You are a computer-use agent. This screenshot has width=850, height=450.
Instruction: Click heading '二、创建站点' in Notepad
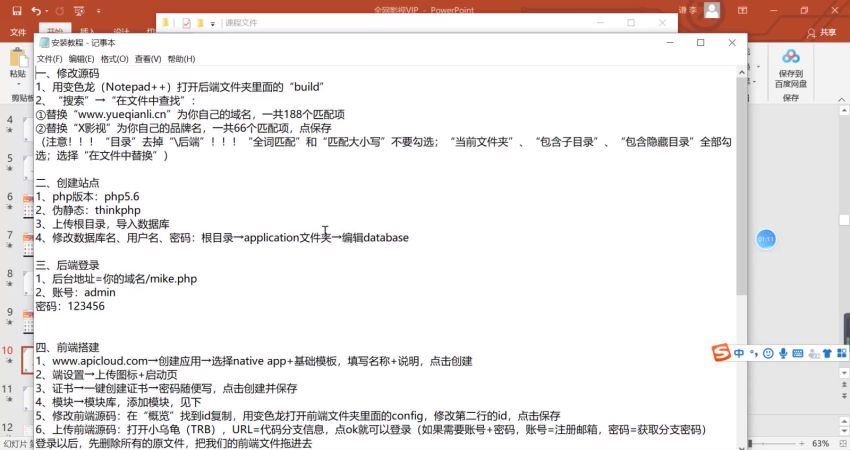click(x=67, y=183)
